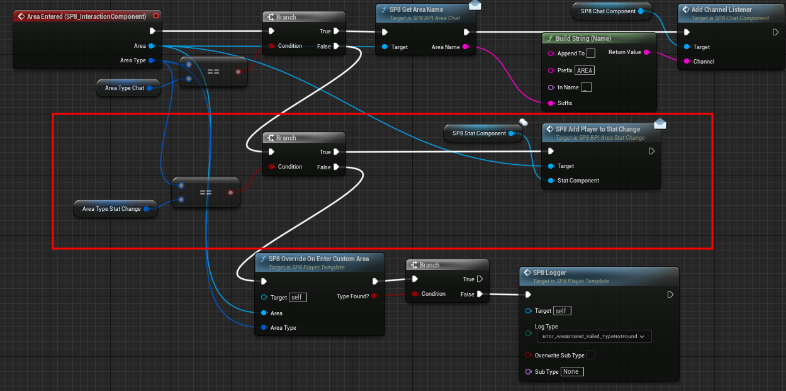The width and height of the screenshot is (786, 391).
Task: Toggle the Append To checkbox on Build String
Action: point(591,53)
